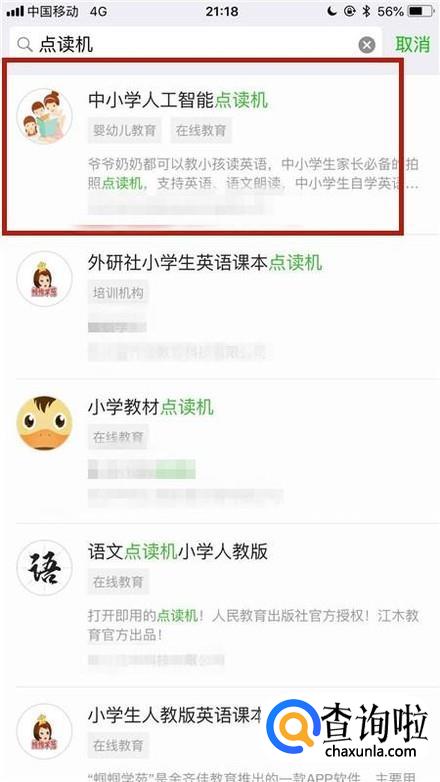Focus the search field containing 点读机
Image resolution: width=440 pixels, height=782 pixels.
point(196,45)
